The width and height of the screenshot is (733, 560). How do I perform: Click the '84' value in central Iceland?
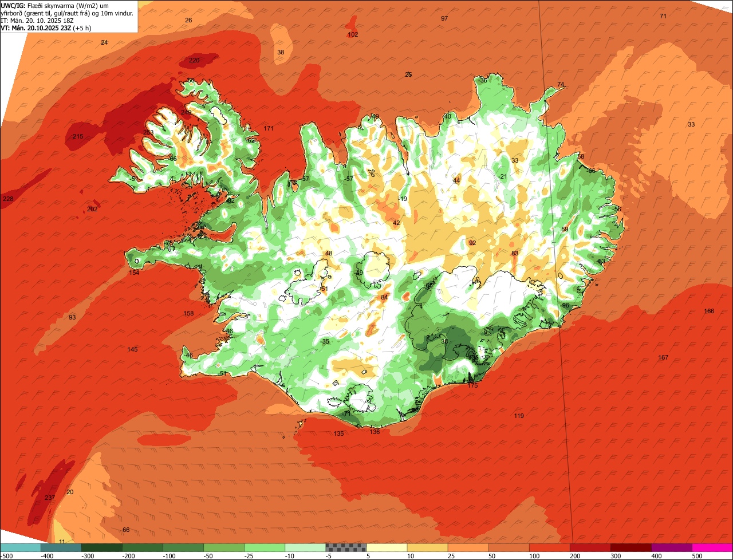tap(384, 297)
